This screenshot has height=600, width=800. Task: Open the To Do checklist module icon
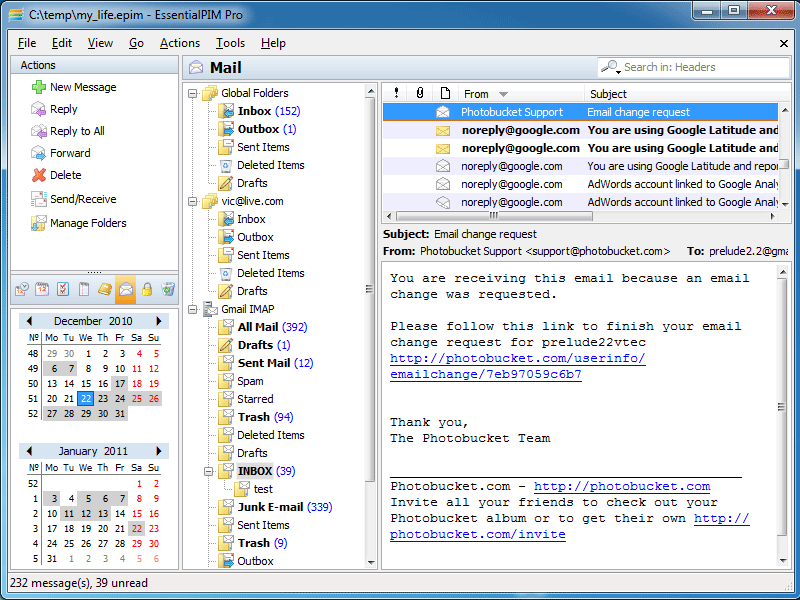[63, 289]
